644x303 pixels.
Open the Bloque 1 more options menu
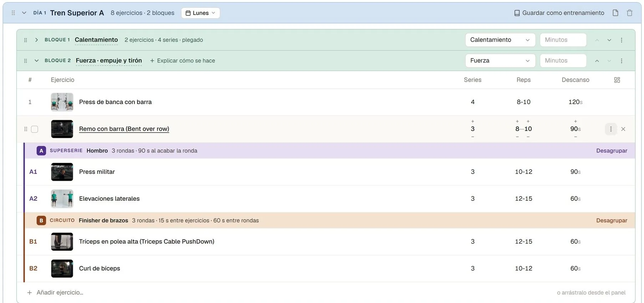point(622,40)
